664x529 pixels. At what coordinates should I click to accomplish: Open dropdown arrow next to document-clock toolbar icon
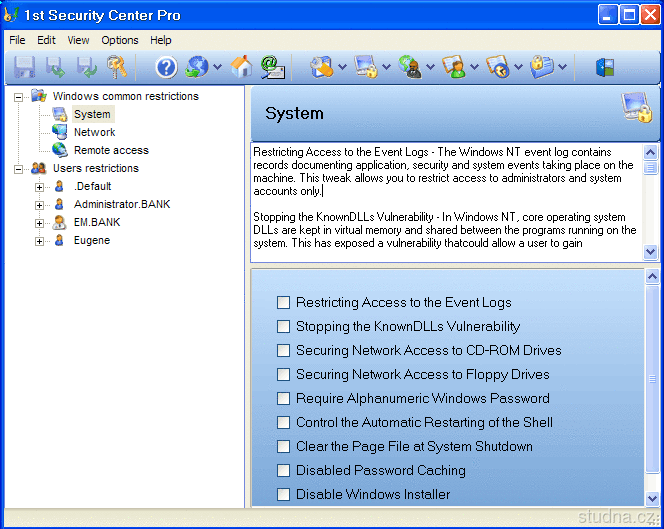pyautogui.click(x=519, y=67)
